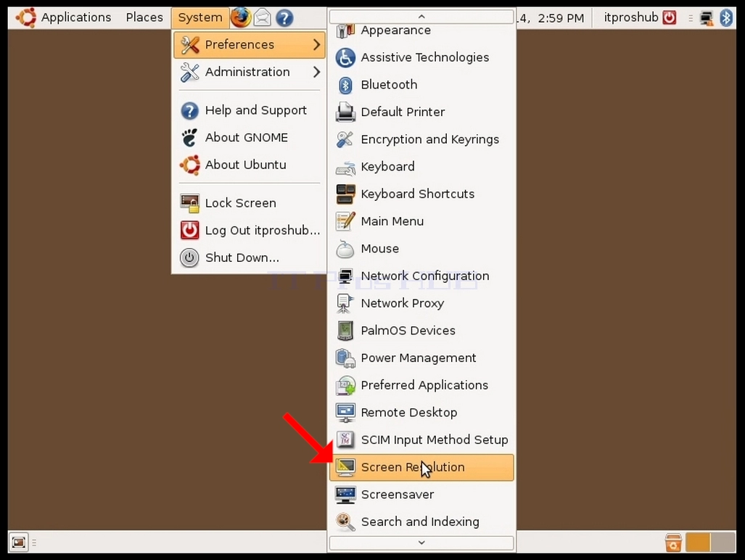The image size is (745, 560).
Task: Click the SCIM Input Method Setup icon
Action: (x=345, y=440)
